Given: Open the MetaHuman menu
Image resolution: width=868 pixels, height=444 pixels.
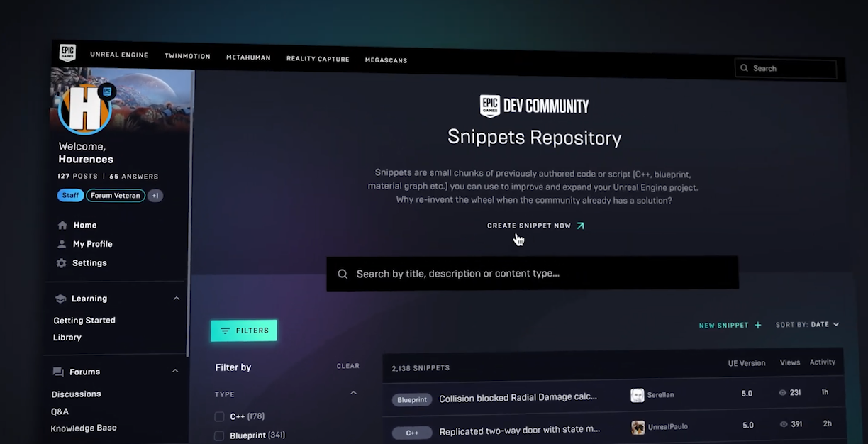Looking at the screenshot, I should click(248, 57).
